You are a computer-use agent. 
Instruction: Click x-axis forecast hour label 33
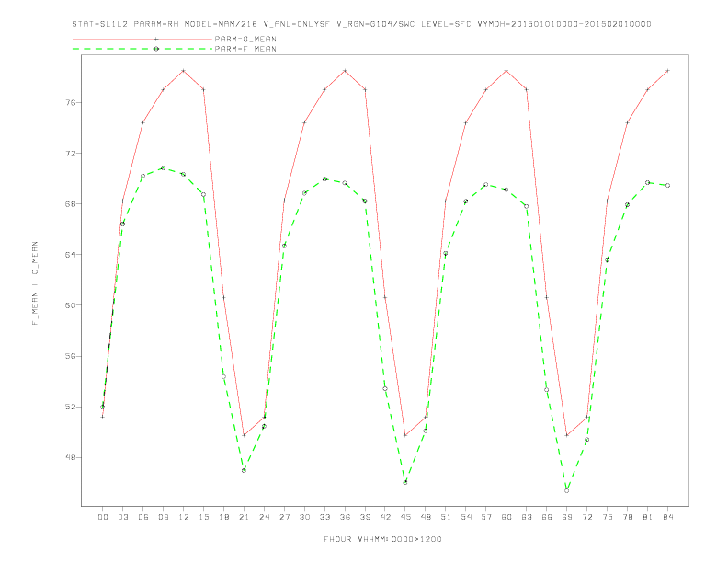coord(324,517)
